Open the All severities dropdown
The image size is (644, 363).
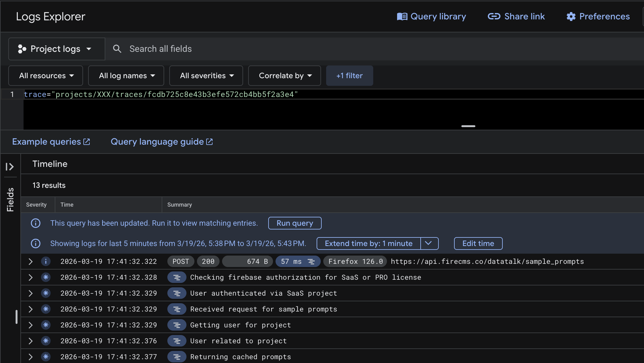tap(206, 76)
